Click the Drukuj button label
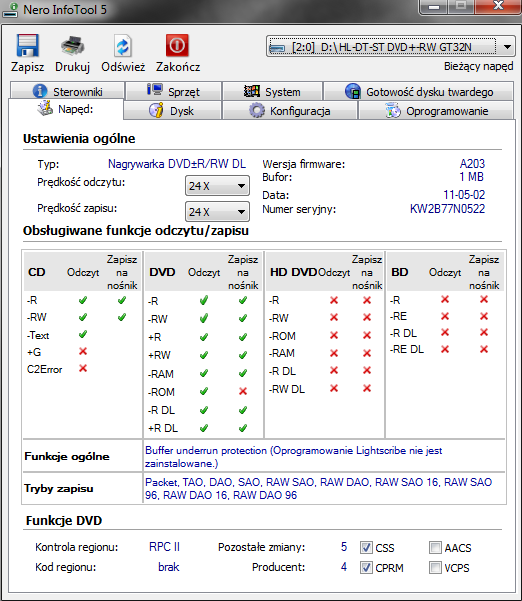 click(x=72, y=67)
